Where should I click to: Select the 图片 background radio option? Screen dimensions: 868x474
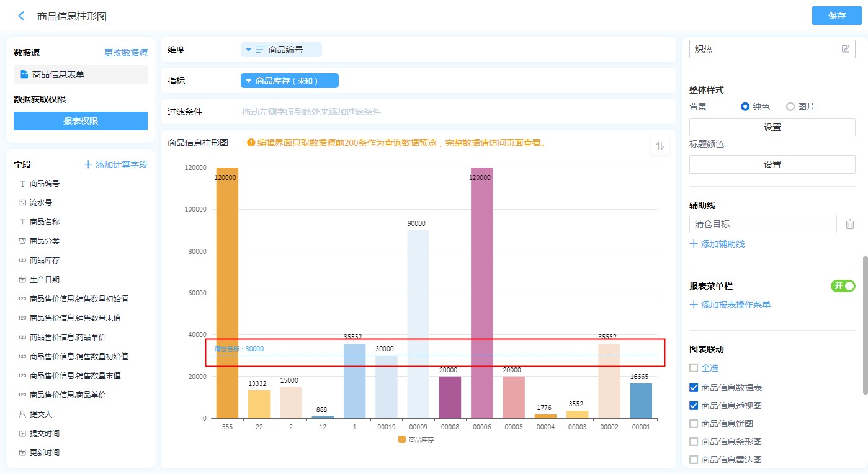click(x=790, y=107)
